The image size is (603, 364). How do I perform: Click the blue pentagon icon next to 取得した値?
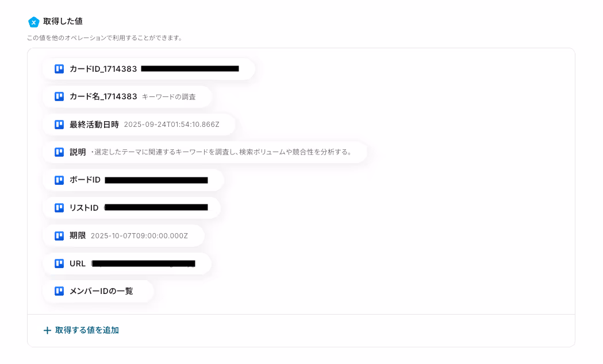[34, 22]
